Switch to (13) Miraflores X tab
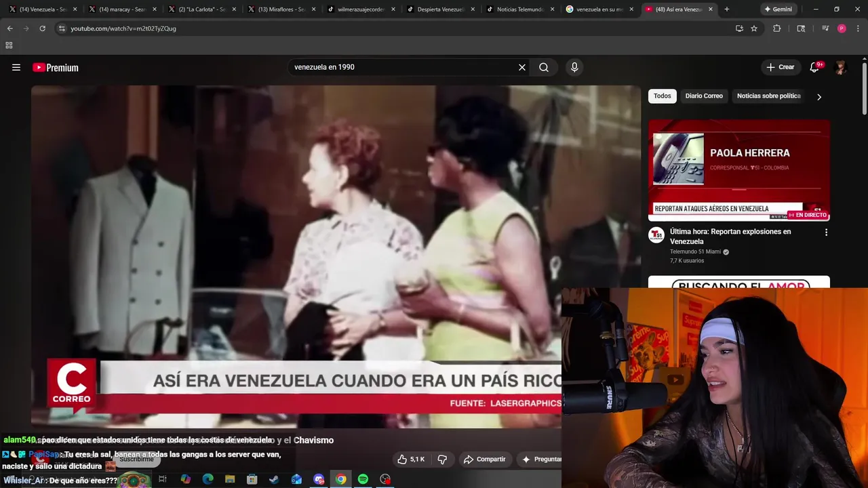Screen dimensions: 868x488 coord(281,9)
